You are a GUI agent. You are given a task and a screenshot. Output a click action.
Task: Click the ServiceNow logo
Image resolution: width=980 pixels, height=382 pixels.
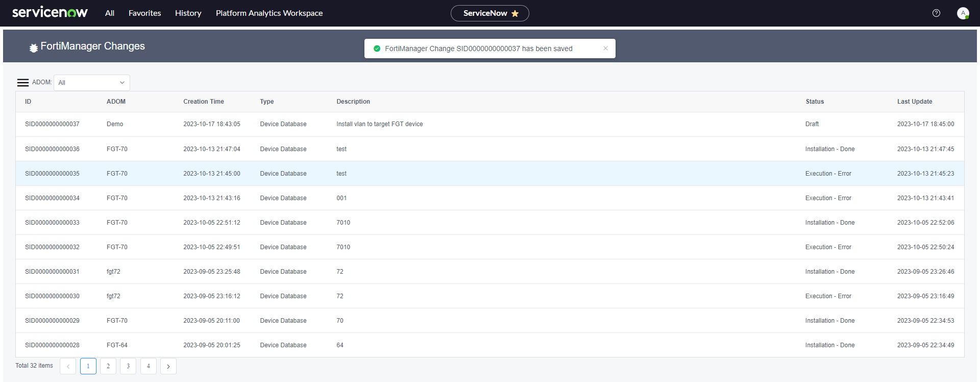[50, 13]
